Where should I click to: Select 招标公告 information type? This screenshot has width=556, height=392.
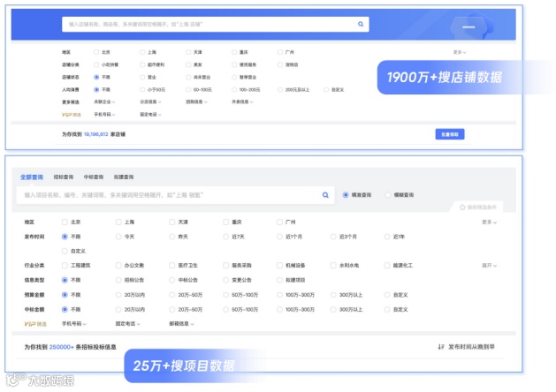point(118,280)
